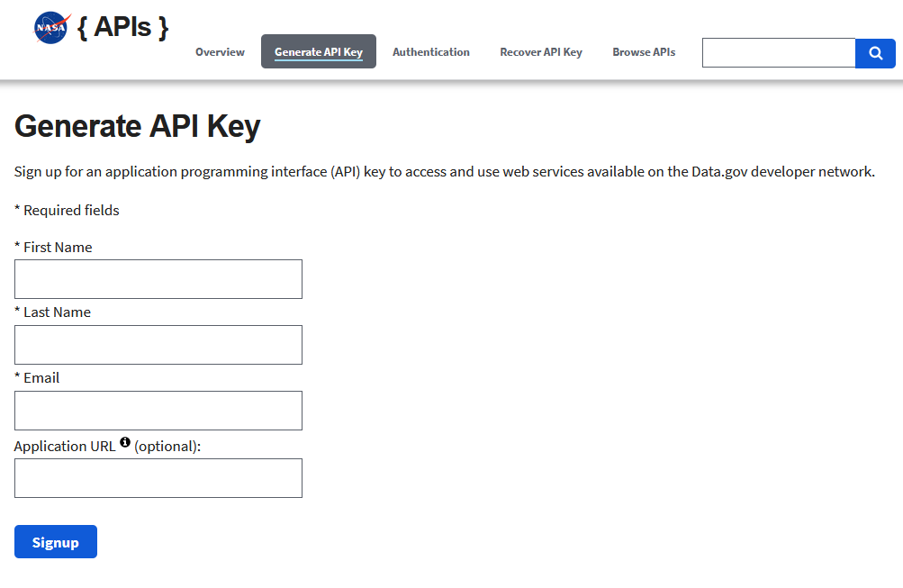Click the Last Name input box
903x588 pixels.
(158, 344)
